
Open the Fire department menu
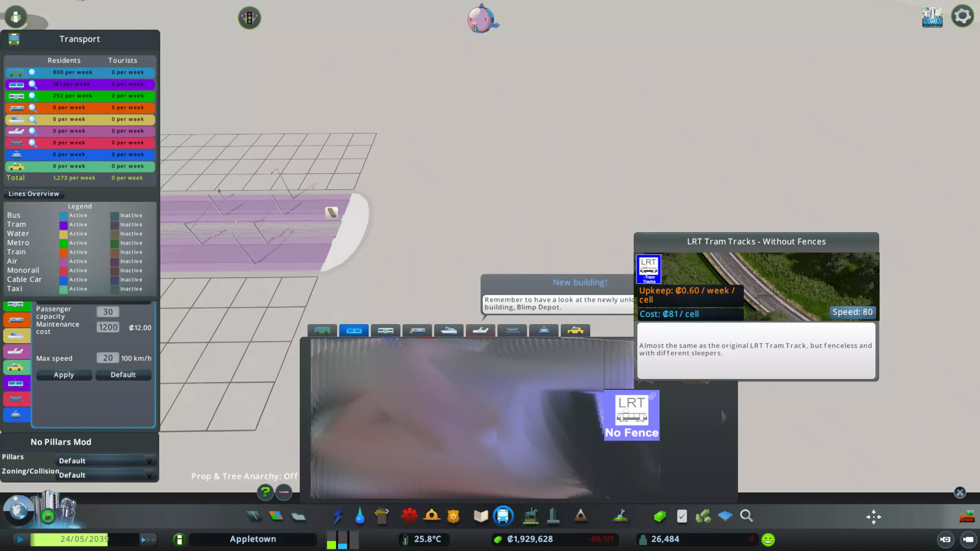(431, 516)
